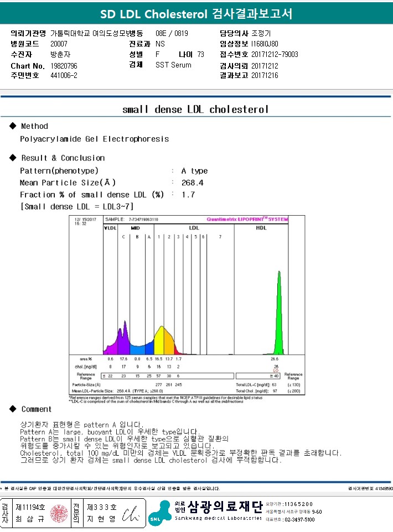
Task: Click the chart date '12/15/2017'
Action: tap(85, 219)
